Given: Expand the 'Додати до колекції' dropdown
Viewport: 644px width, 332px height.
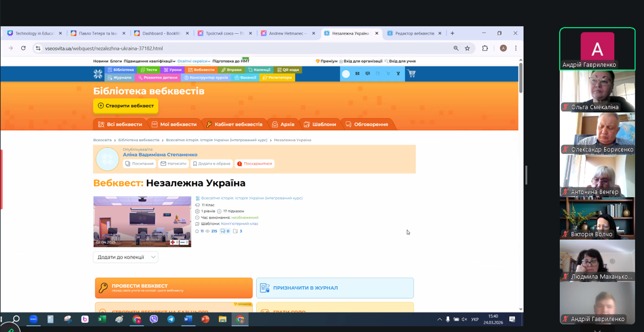Looking at the screenshot, I should pos(125,257).
